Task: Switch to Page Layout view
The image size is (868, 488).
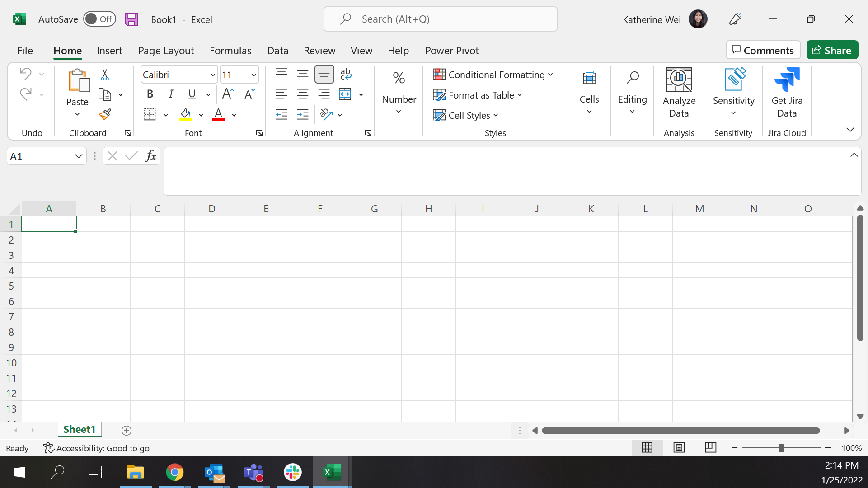Action: pos(679,448)
